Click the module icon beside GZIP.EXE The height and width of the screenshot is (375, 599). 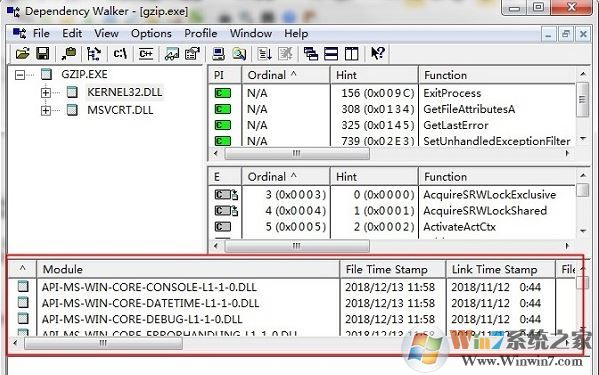(46, 74)
